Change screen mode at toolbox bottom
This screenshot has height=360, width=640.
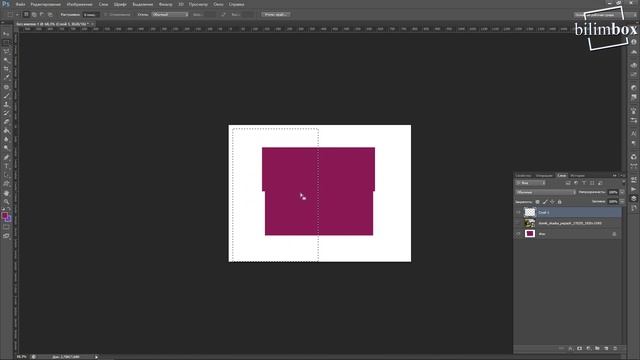pos(6,236)
